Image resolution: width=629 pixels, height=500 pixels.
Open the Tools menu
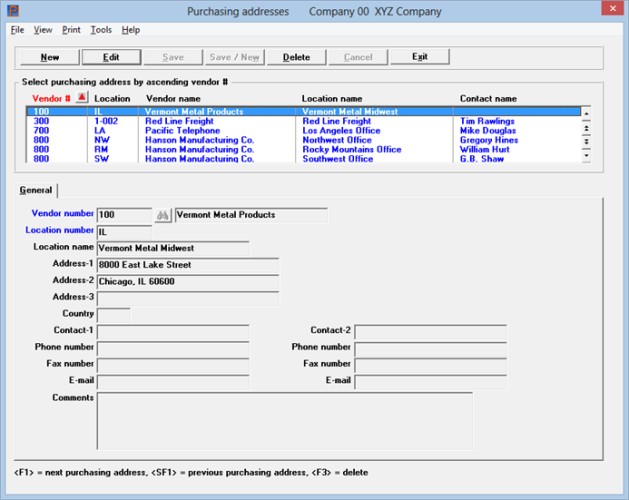(x=101, y=30)
